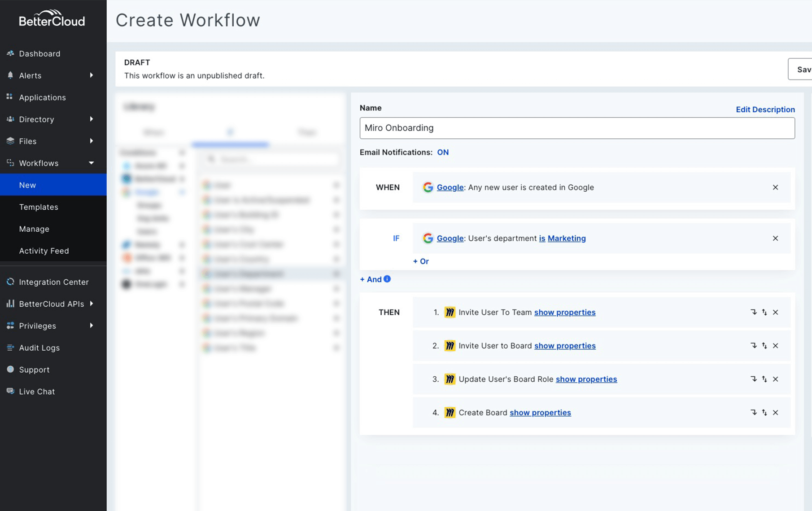The height and width of the screenshot is (511, 812).
Task: Click the info icon next to And
Action: pyautogui.click(x=387, y=279)
